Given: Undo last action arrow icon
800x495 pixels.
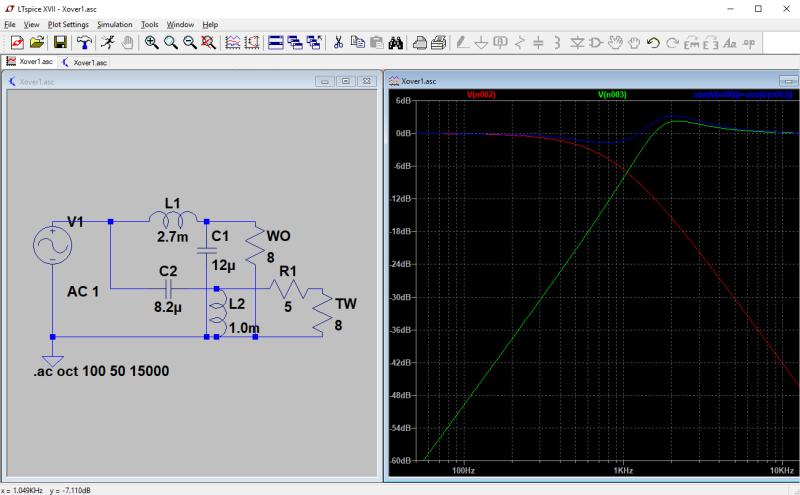Looking at the screenshot, I should (653, 42).
